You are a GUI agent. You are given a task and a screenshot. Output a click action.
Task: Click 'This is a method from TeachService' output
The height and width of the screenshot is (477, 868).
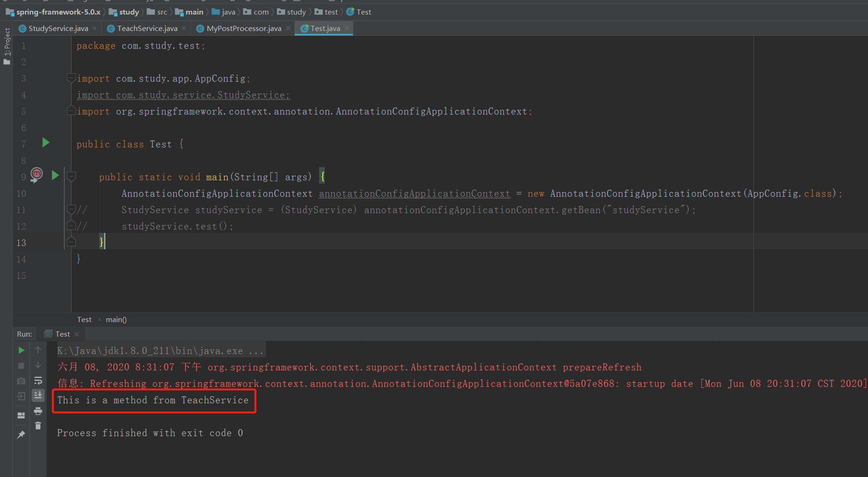[x=153, y=400]
